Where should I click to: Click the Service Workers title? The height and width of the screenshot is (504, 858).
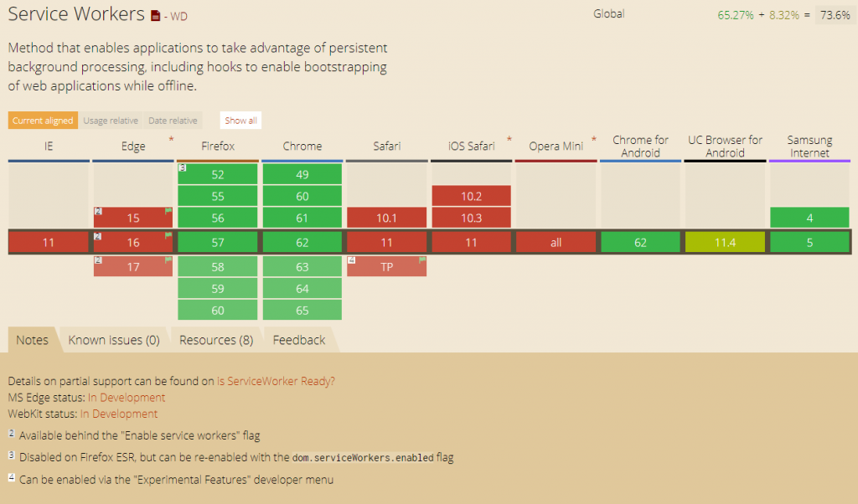tap(76, 13)
